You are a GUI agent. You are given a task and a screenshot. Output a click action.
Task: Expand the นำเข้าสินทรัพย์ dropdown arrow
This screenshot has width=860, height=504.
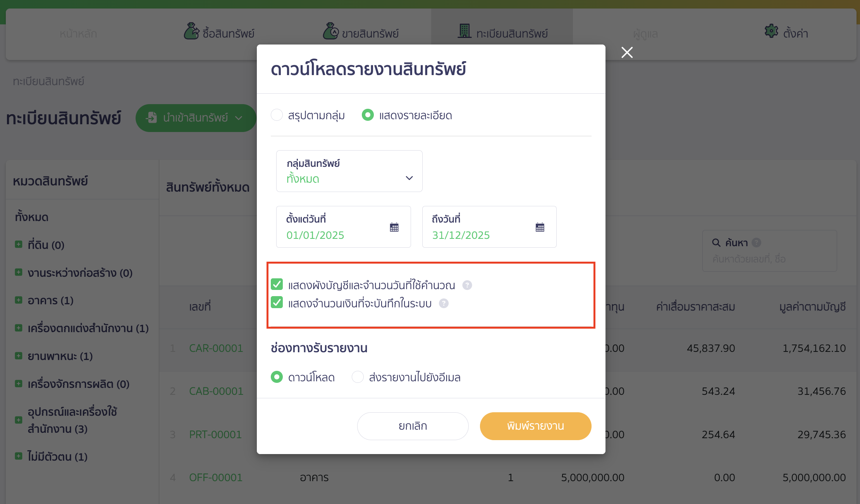click(239, 118)
